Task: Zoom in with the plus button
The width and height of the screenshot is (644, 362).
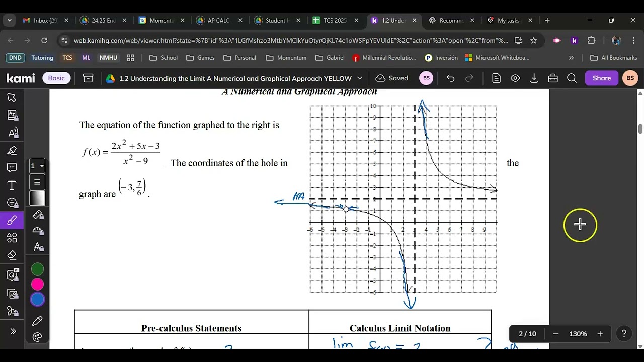Action: [x=600, y=334]
